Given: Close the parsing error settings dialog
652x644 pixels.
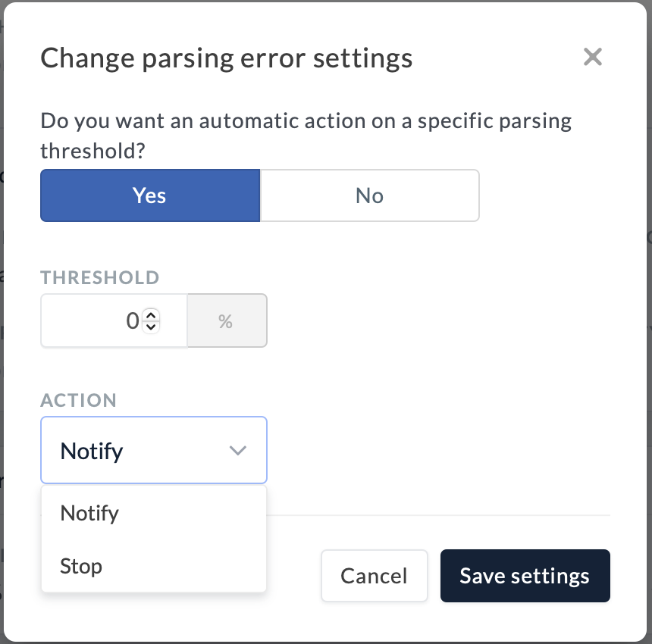Looking at the screenshot, I should (x=592, y=57).
